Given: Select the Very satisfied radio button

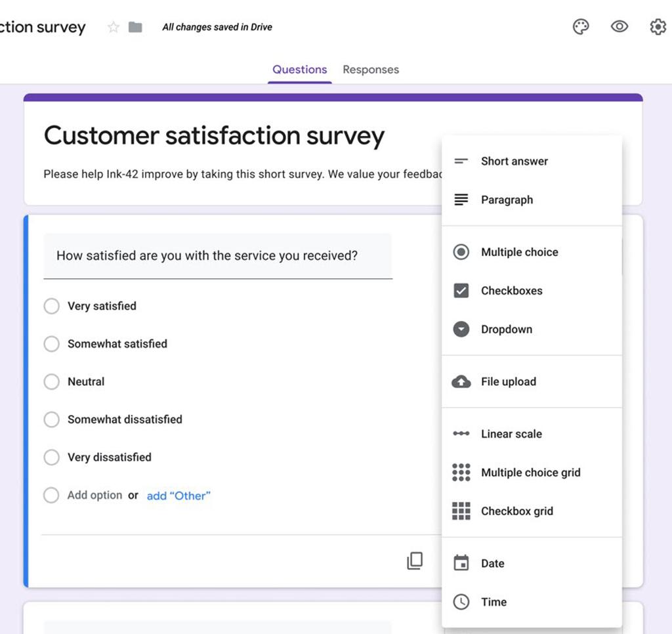Looking at the screenshot, I should tap(51, 306).
